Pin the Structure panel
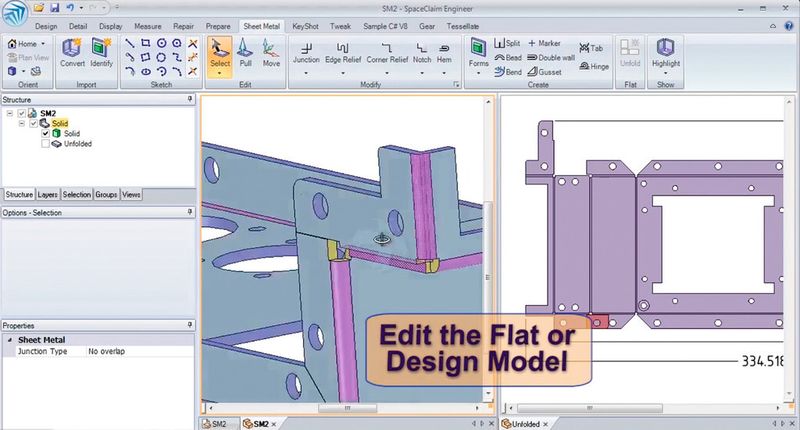 coord(190,99)
